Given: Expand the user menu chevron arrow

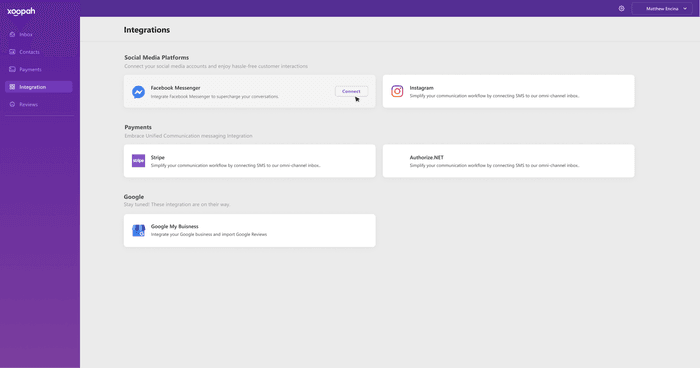Looking at the screenshot, I should 685,8.
